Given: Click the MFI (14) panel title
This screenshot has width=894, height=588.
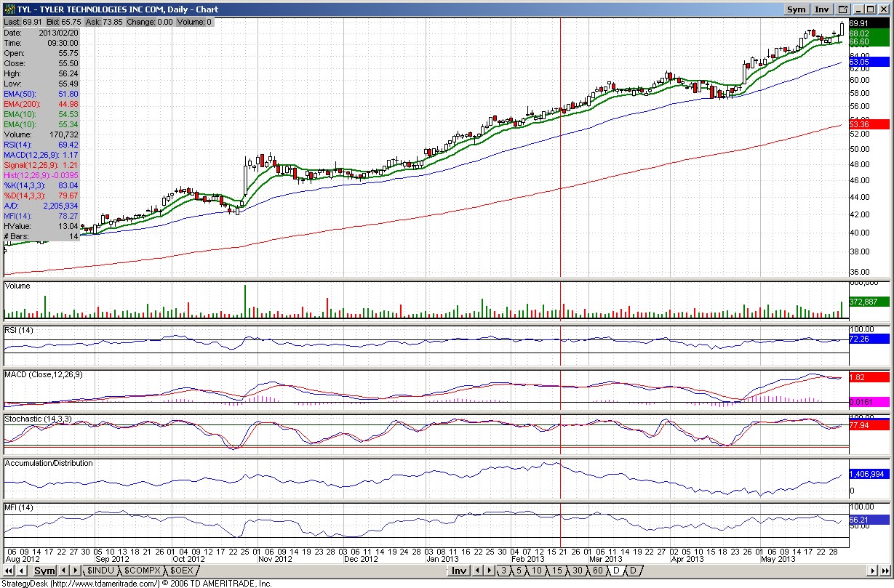Looking at the screenshot, I should point(18,507).
